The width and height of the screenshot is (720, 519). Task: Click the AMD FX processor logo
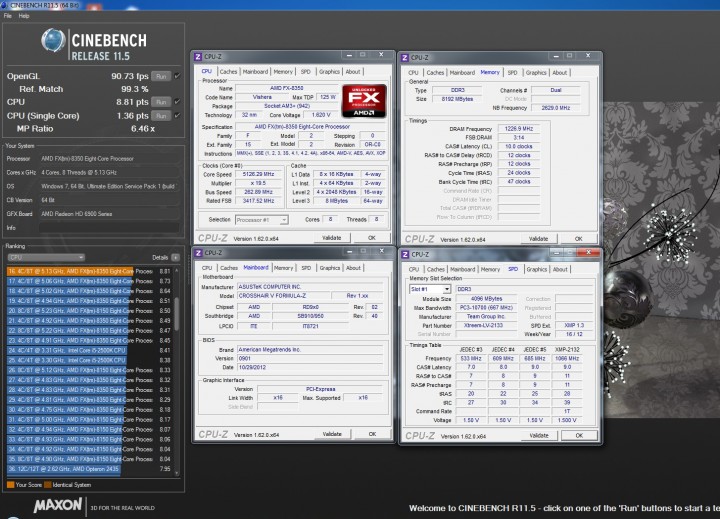click(364, 101)
